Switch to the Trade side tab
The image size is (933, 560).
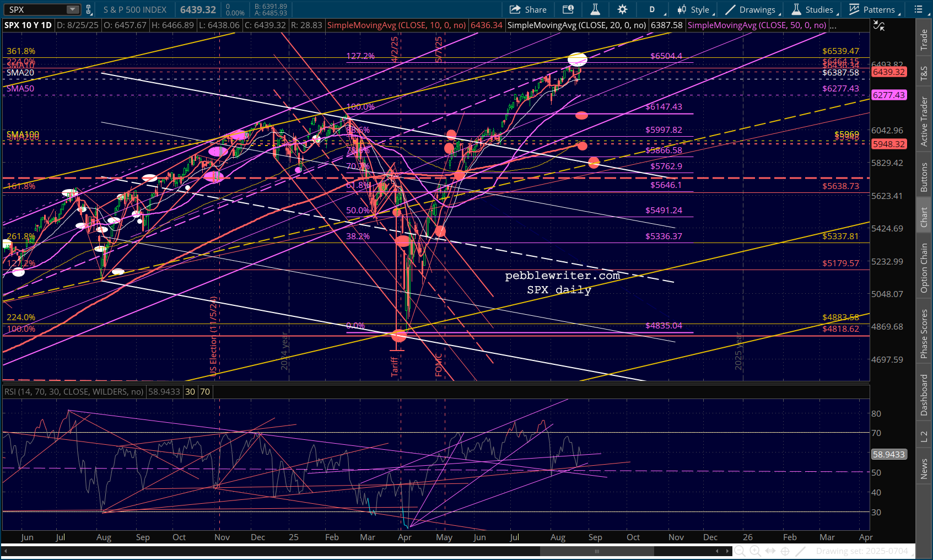pyautogui.click(x=924, y=40)
